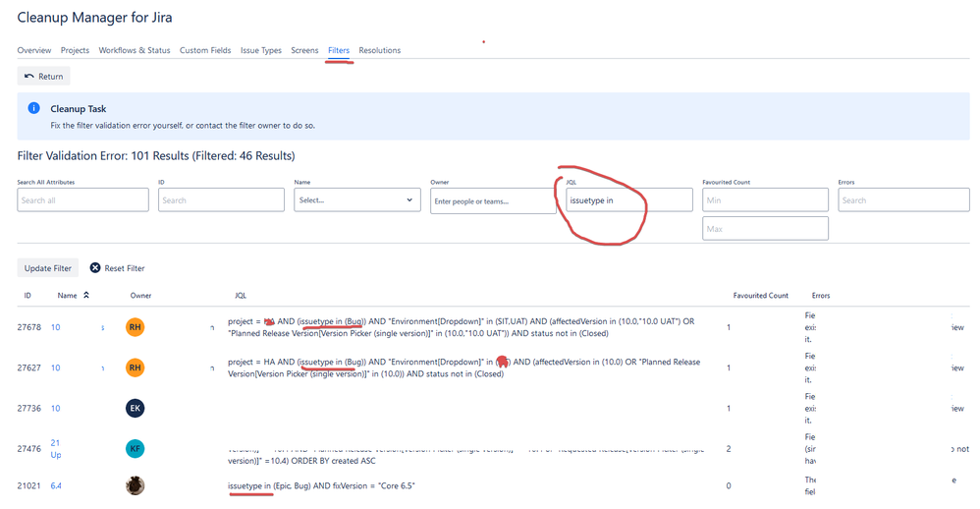Click the Owner column header
Screen dimensions: 980x509
coord(140,295)
